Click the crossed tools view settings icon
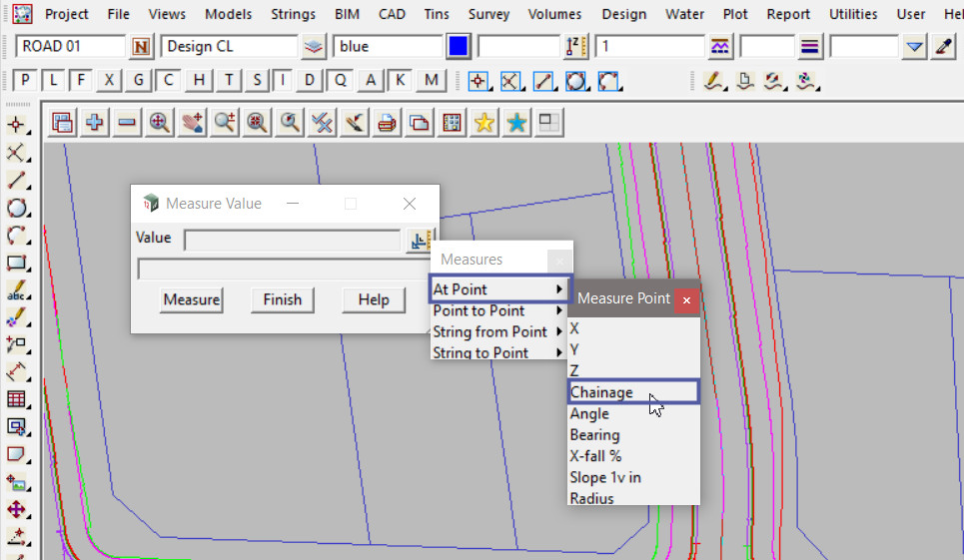Viewport: 964px width, 560px height. pyautogui.click(x=322, y=123)
